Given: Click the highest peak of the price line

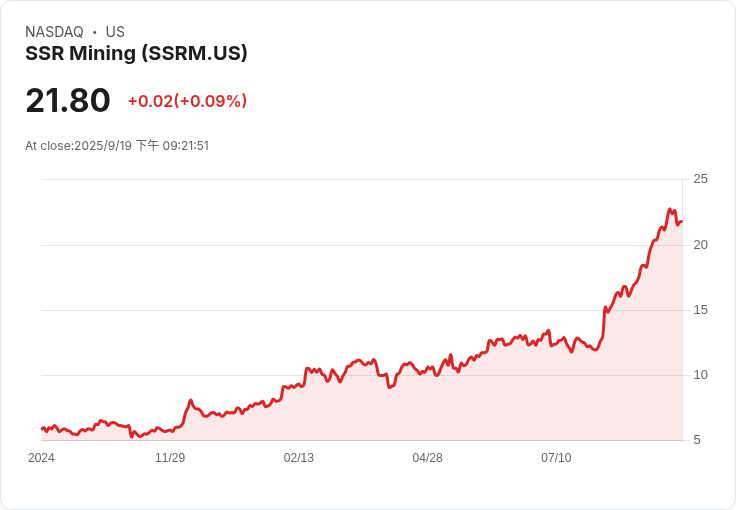Looking at the screenshot, I should (x=670, y=210).
